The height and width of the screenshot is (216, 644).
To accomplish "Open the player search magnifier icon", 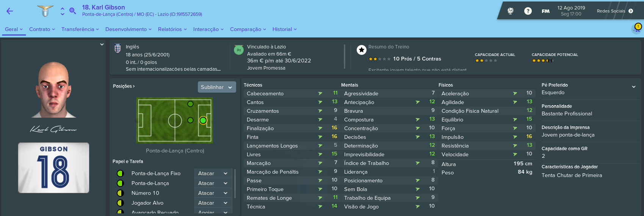I will pos(73,11).
